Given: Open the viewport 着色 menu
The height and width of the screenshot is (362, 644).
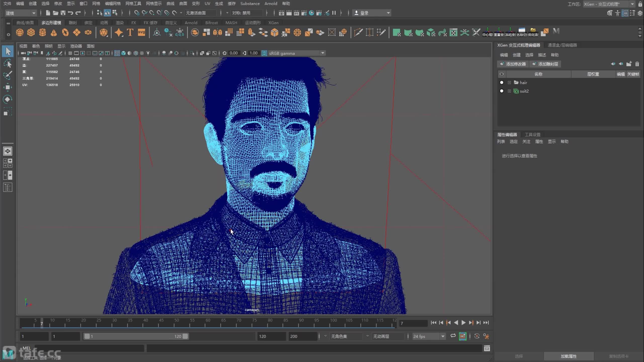Looking at the screenshot, I should click(36, 46).
